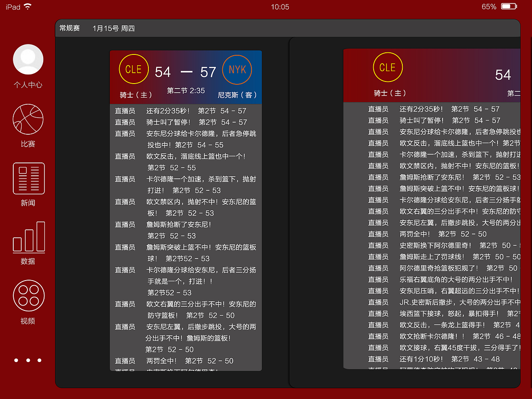Tap the 数据 label
Viewport: 532px width, 399px height.
28,261
